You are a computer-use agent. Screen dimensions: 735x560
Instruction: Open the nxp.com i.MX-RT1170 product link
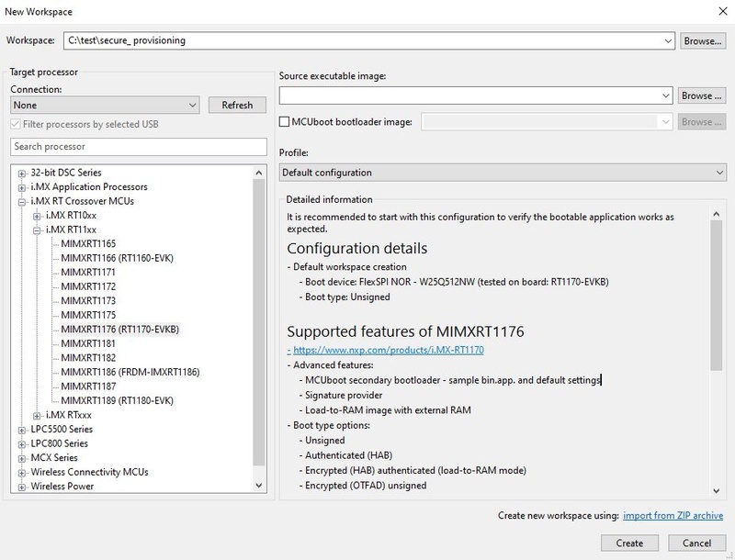(x=389, y=350)
